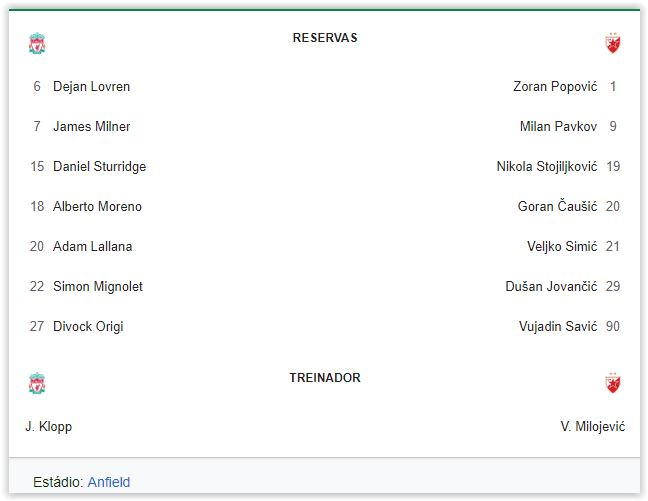Click the Liverpool crest beside Reservas heading
Viewport: 648px width, 501px height.
pyautogui.click(x=37, y=43)
